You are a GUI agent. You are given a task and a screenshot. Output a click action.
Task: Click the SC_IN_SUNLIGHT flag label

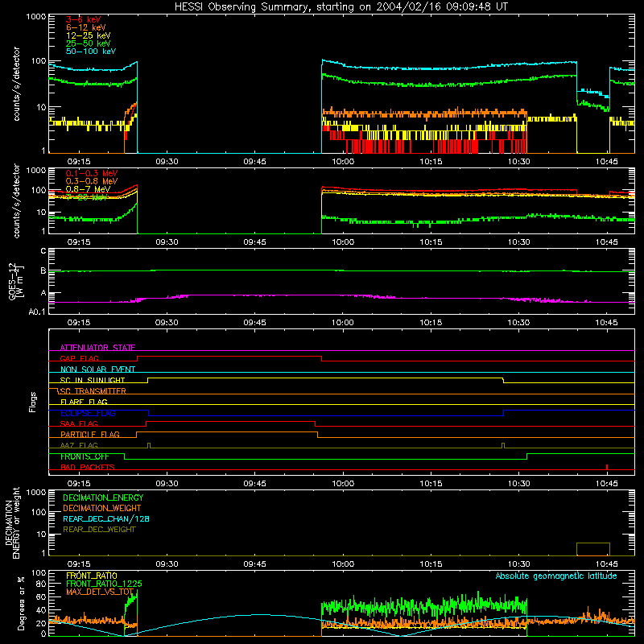[93, 380]
